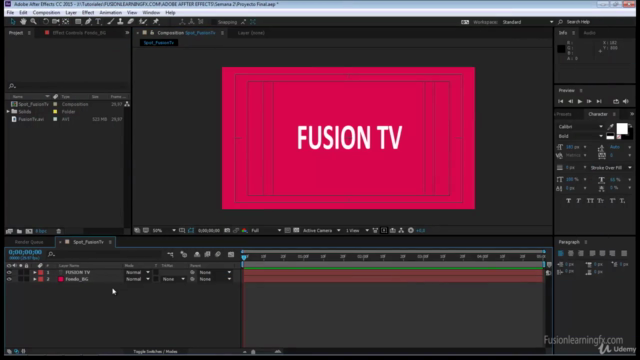Viewport: 640px width, 360px height.
Task: Create new folder in Project panel
Action: click(19, 231)
